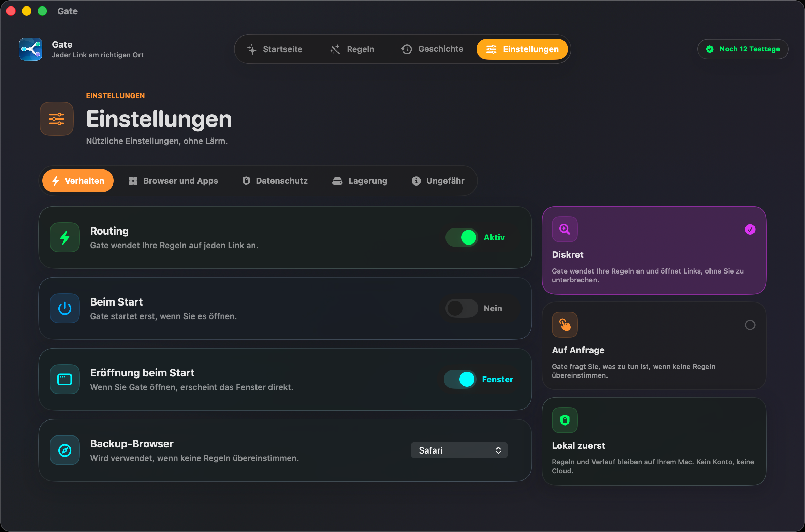Image resolution: width=805 pixels, height=532 pixels.
Task: Open the Regeln tab
Action: coord(352,49)
